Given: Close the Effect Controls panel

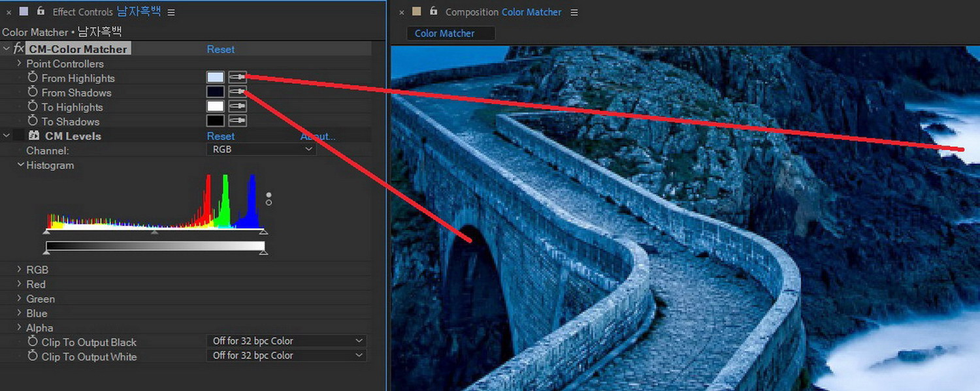Looking at the screenshot, I should point(9,12).
